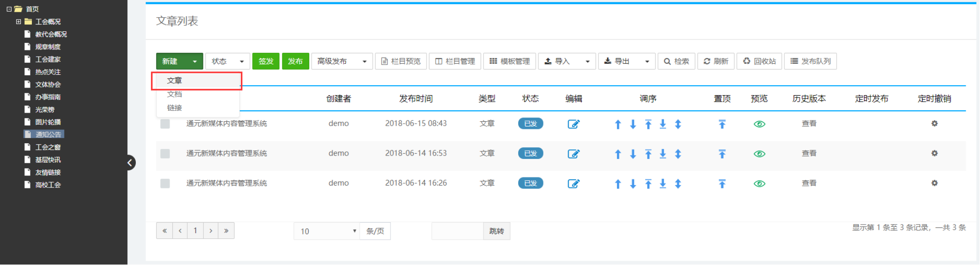Move the second article down one position

click(633, 154)
